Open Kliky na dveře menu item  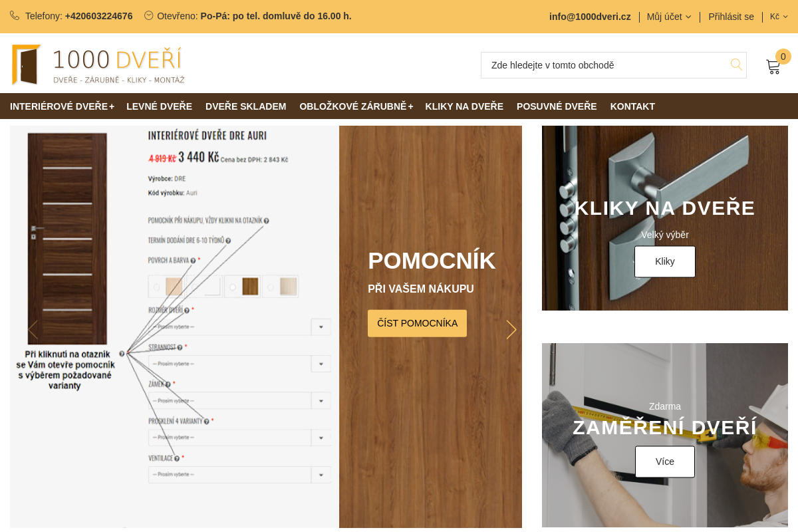pyautogui.click(x=464, y=106)
